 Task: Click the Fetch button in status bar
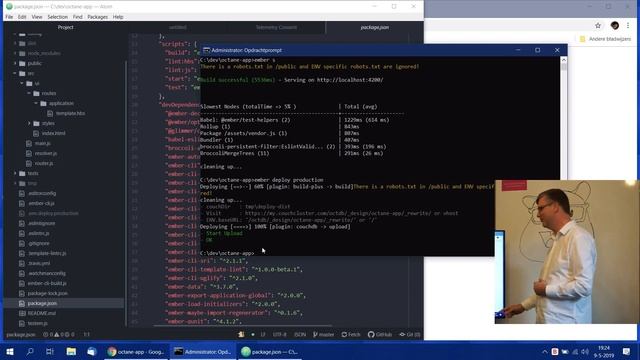tap(351, 335)
